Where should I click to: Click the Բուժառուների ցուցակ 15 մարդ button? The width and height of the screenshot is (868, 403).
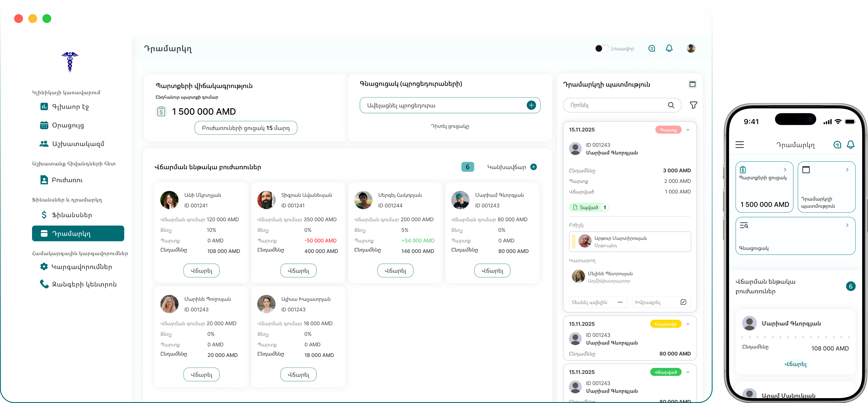point(246,128)
